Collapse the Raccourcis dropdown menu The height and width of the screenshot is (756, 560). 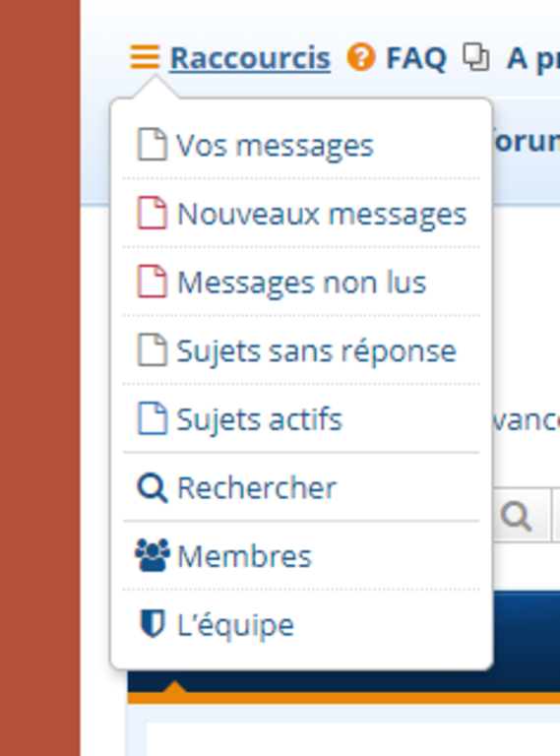click(x=250, y=58)
